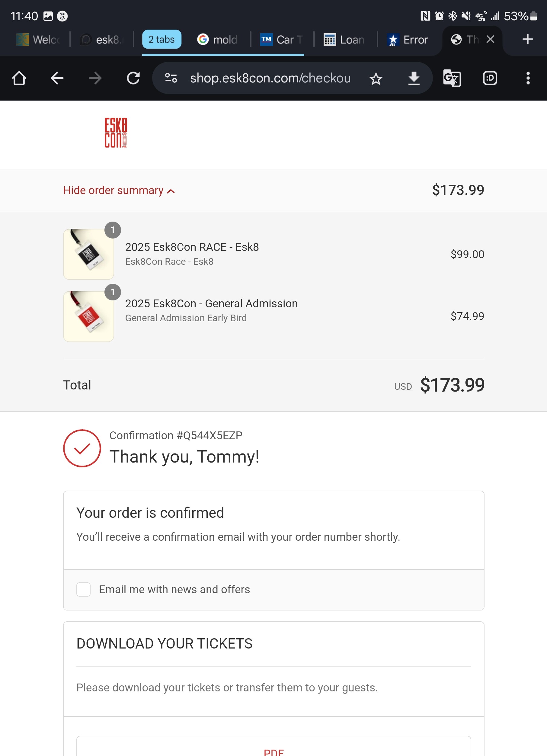Close the current active tab
This screenshot has width=547, height=756.
490,39
